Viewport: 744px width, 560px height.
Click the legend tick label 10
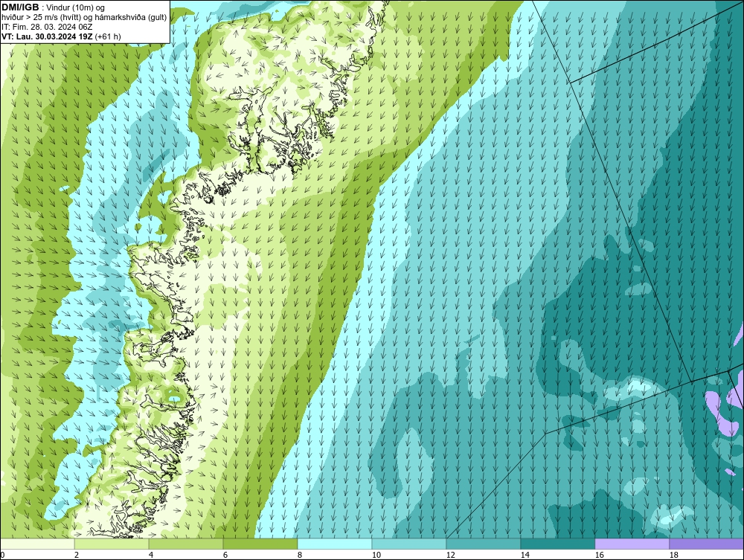coord(376,555)
